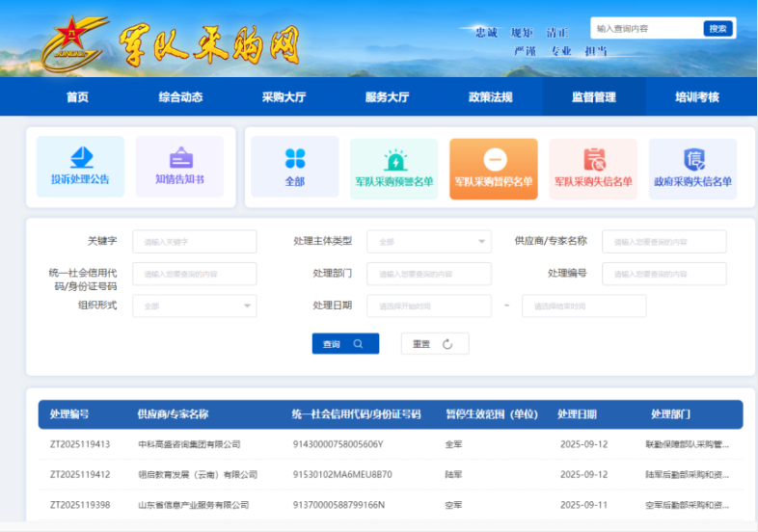Open 处理日期 start date picker
Image resolution: width=758 pixels, height=532 pixels.
click(x=429, y=306)
